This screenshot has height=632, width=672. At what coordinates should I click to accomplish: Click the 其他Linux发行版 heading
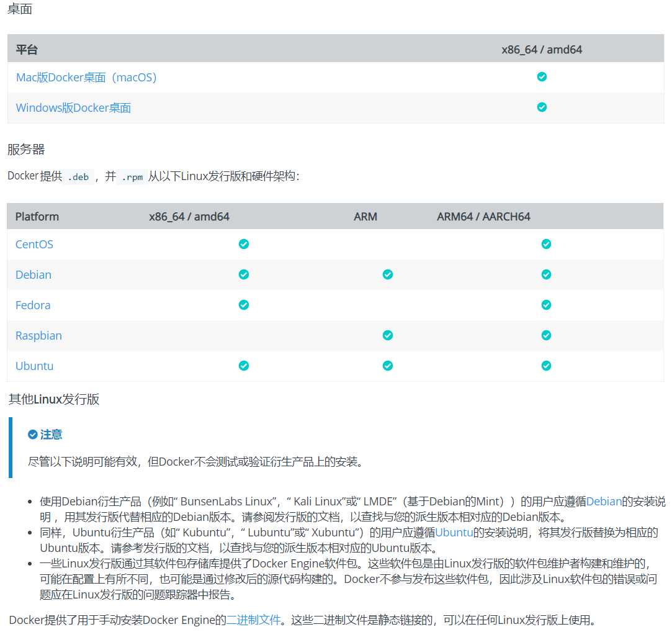coord(54,399)
